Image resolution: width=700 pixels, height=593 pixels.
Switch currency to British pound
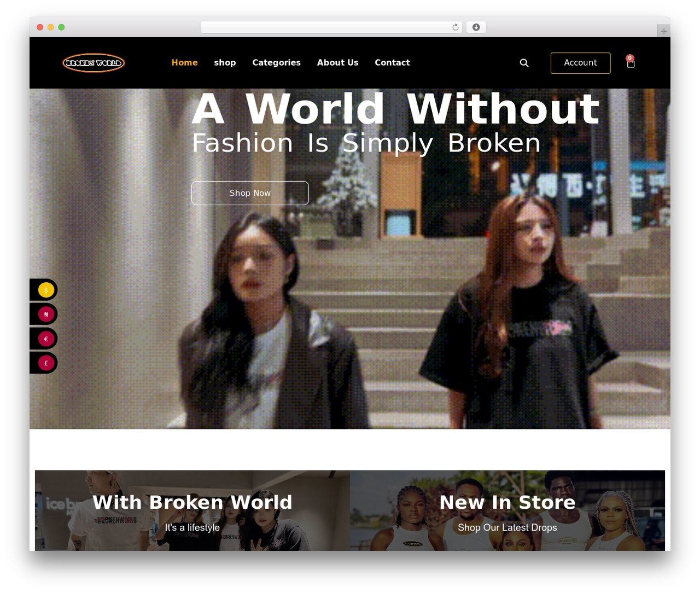click(x=46, y=363)
